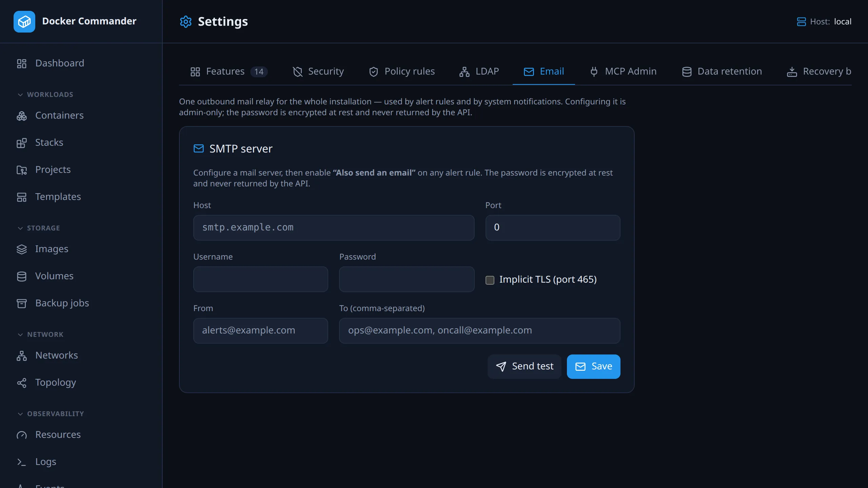Screen dimensions: 868x488
Task: Open the Topology view icon
Action: pyautogui.click(x=22, y=383)
